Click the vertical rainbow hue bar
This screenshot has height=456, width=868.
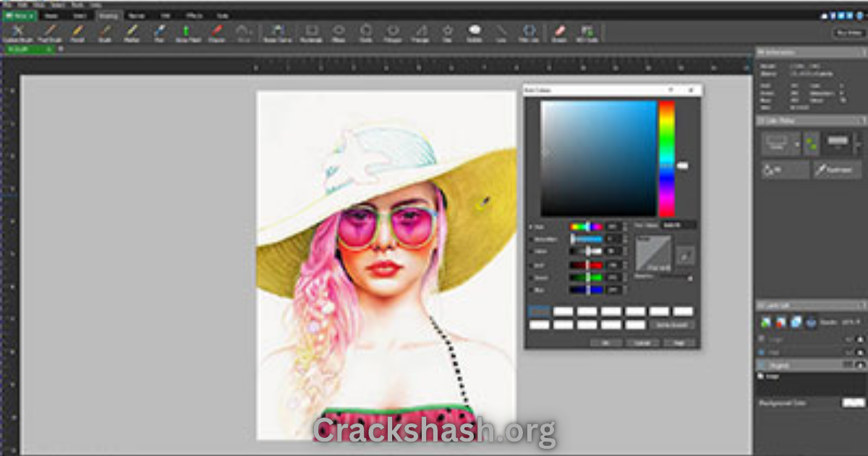tap(666, 159)
